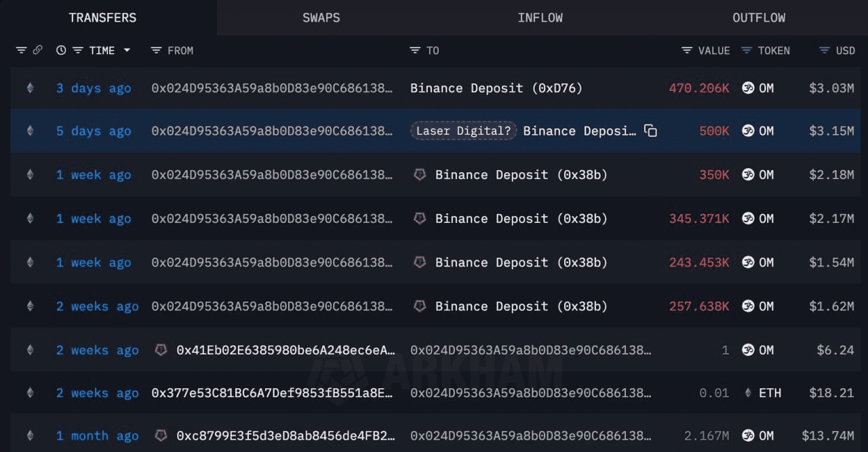Click Ethereum icon in 5 days ago row
Screen dimensions: 868x452
[29, 131]
